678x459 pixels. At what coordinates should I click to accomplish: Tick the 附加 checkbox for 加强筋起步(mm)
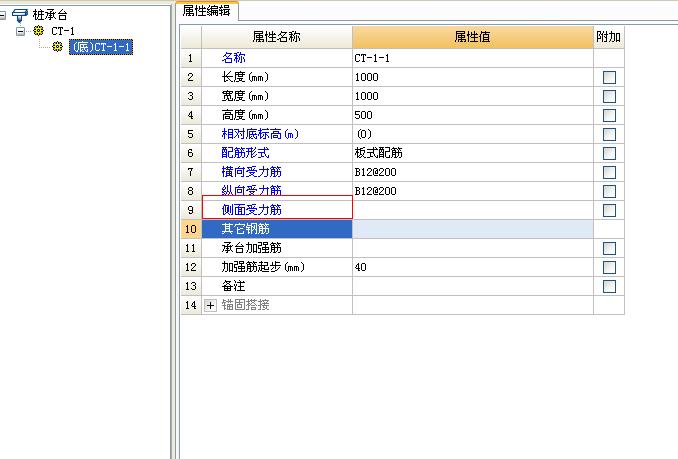click(x=609, y=268)
